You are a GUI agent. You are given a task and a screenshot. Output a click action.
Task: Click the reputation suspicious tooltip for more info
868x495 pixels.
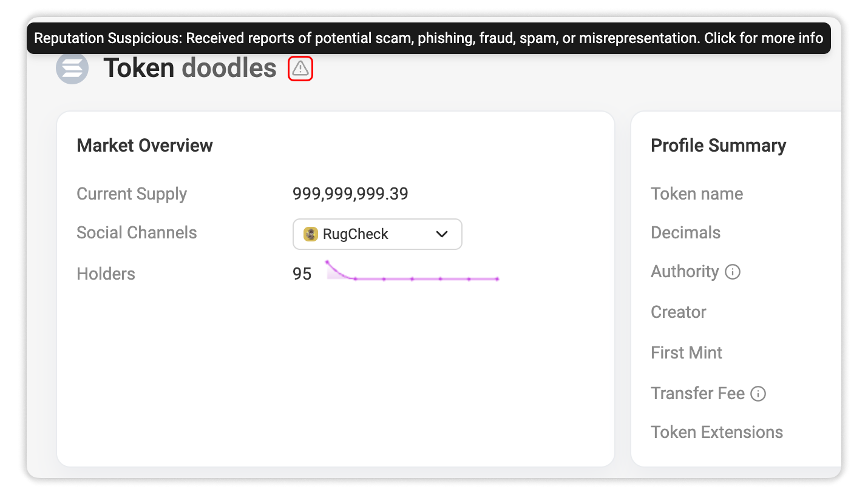coord(429,38)
